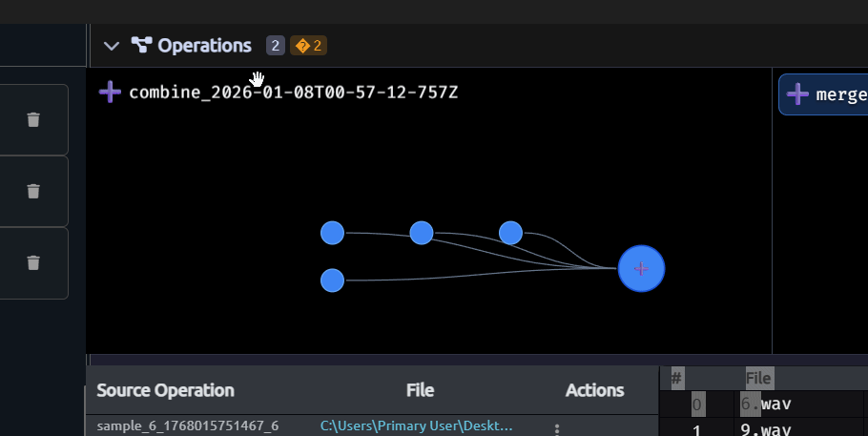Click the top trash delete icon
The image size is (868, 436).
[x=33, y=119]
